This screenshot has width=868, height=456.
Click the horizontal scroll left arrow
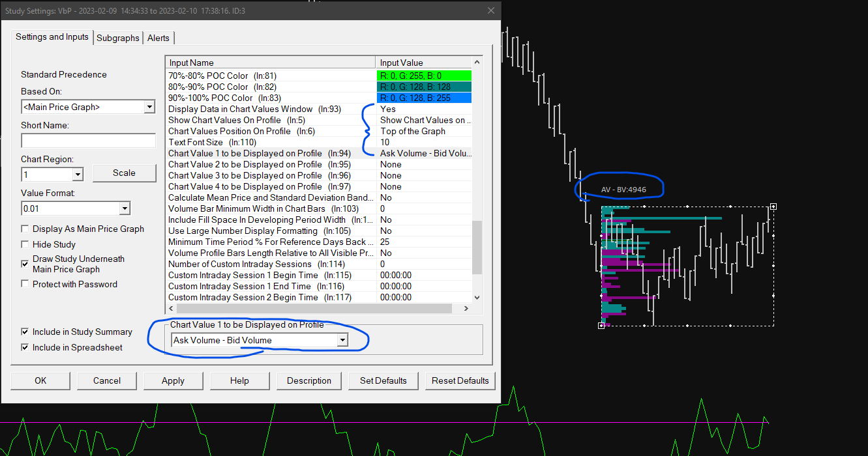coord(171,308)
